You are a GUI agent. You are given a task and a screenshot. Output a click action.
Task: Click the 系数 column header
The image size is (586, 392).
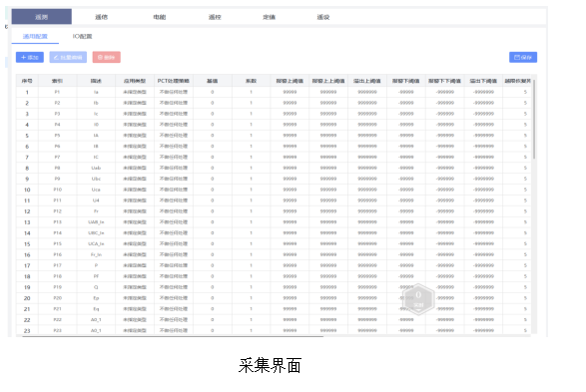tap(251, 81)
